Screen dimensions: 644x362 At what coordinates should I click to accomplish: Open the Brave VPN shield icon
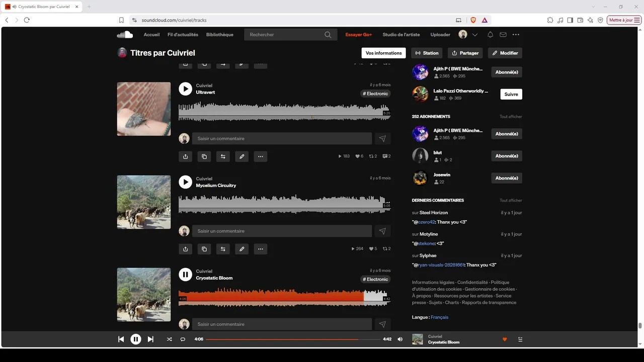[600, 20]
